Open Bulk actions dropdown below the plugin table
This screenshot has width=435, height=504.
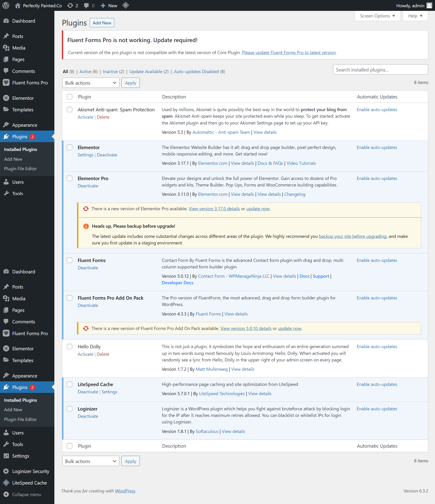[91, 461]
